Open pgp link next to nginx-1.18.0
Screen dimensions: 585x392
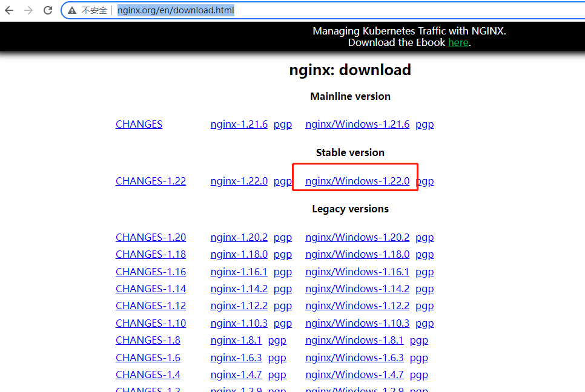point(283,255)
